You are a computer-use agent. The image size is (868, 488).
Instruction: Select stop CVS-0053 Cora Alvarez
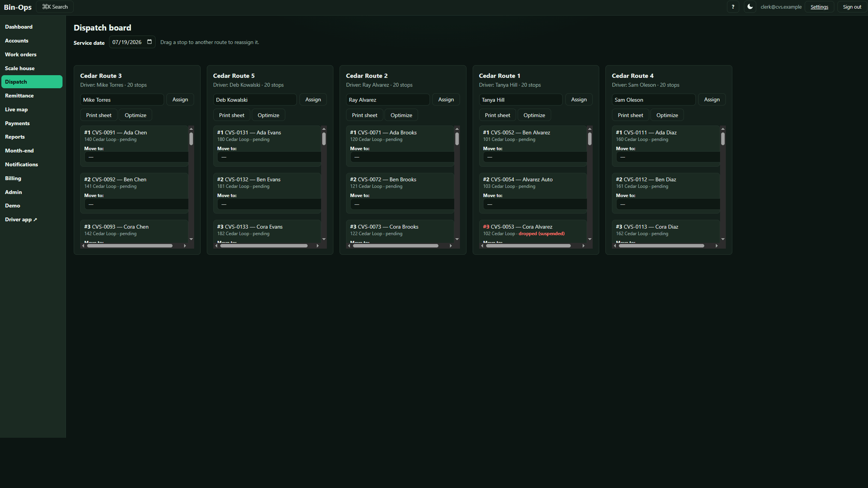(x=533, y=231)
